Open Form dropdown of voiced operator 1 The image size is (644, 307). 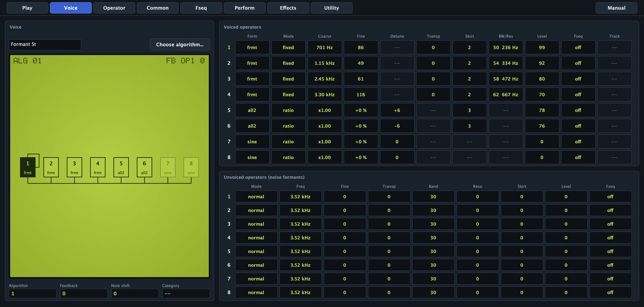coord(252,48)
